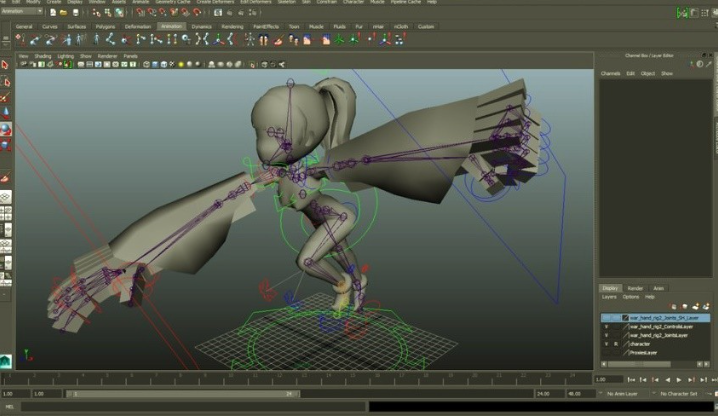Open Options menu in Layer Editor
The width and height of the screenshot is (718, 416).
coord(631,297)
